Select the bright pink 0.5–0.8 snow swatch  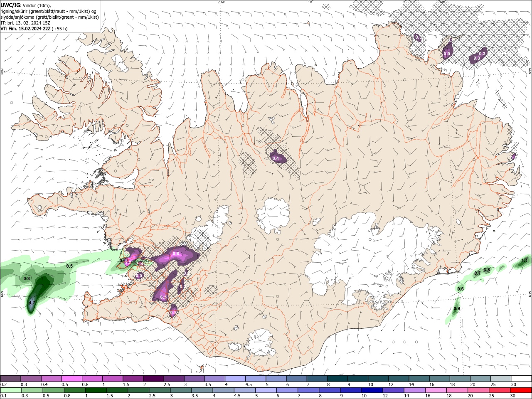pyautogui.click(x=72, y=379)
